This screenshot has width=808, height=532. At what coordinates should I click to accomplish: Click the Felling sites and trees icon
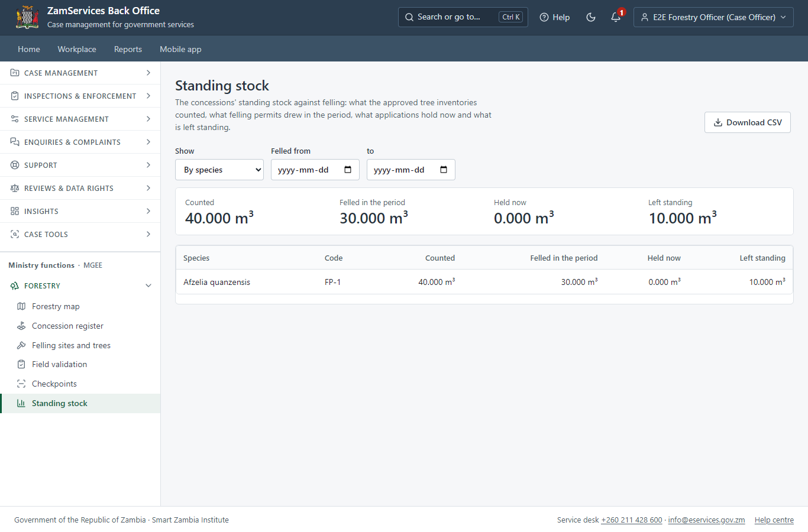(21, 345)
